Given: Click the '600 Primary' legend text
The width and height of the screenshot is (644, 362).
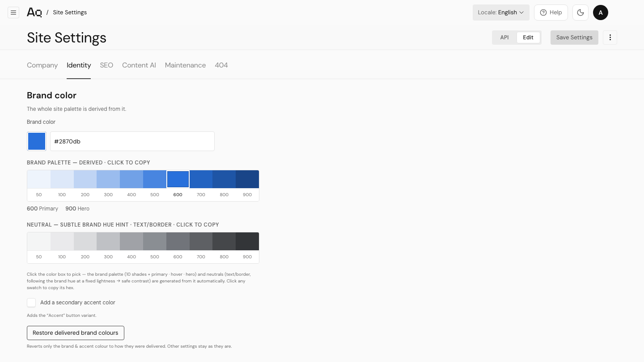Looking at the screenshot, I should pos(42,209).
